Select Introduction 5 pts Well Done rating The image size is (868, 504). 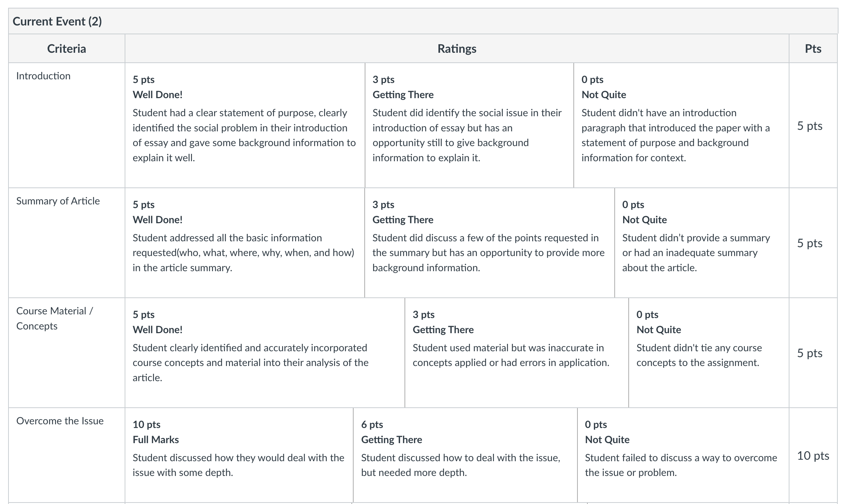[245, 125]
